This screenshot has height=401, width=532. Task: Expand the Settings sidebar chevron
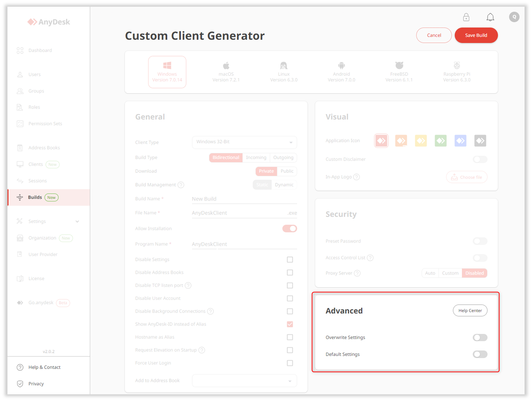pos(77,221)
